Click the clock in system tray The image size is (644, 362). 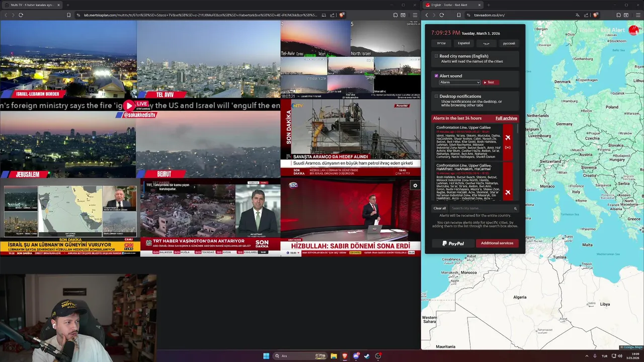coord(633,356)
